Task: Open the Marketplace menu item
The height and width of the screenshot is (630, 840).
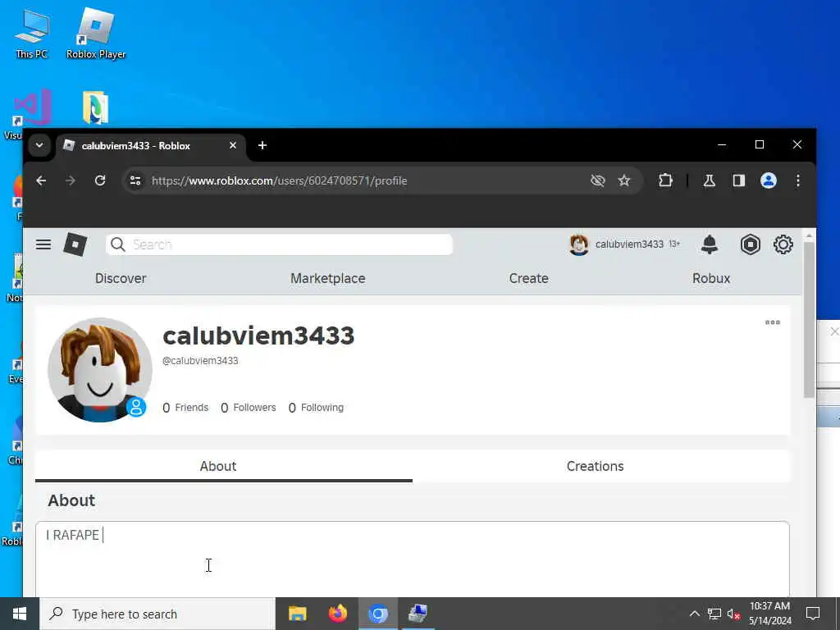Action: [328, 279]
